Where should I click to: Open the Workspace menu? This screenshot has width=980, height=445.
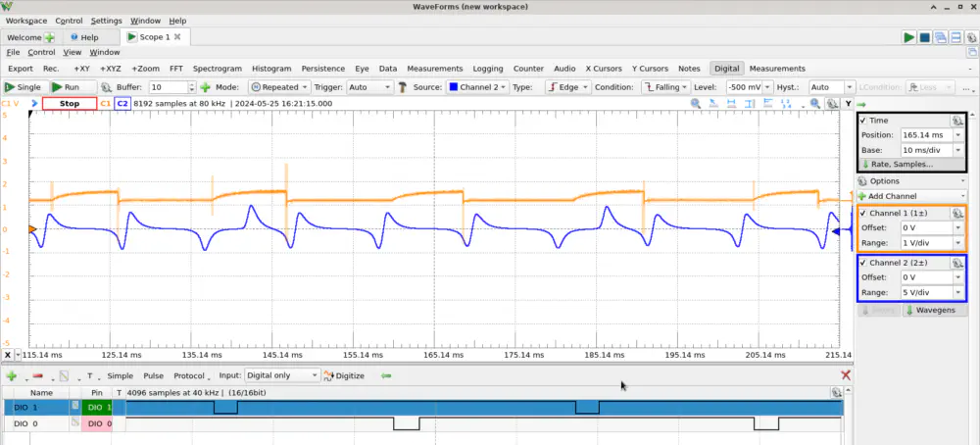(x=26, y=21)
